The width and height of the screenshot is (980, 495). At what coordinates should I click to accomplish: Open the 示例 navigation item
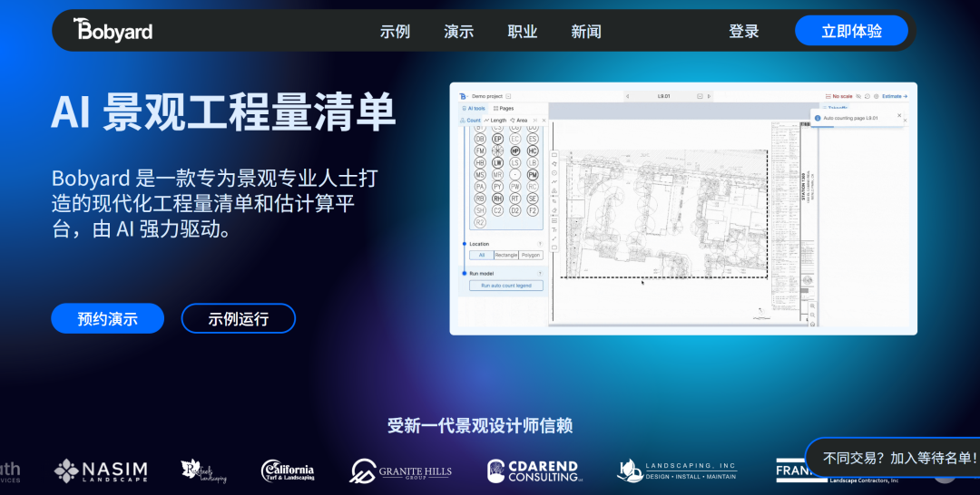(395, 31)
